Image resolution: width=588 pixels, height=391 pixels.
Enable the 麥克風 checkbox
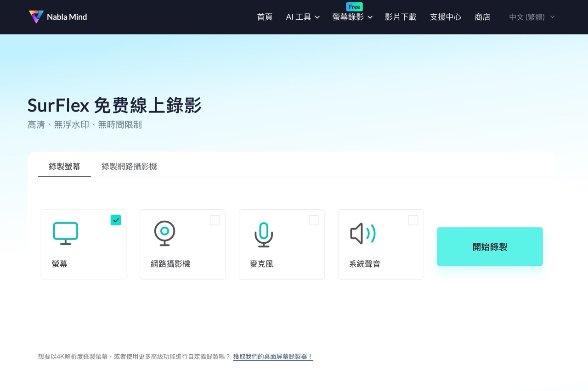[314, 220]
